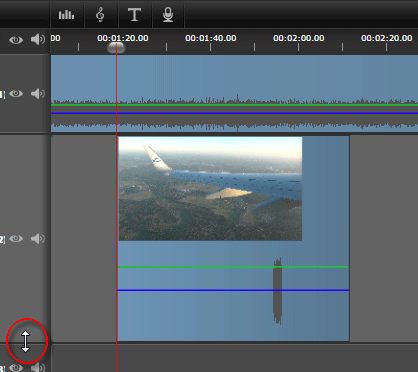Toggle track 3 eye visibility icon
418x372 pixels.
click(16, 368)
